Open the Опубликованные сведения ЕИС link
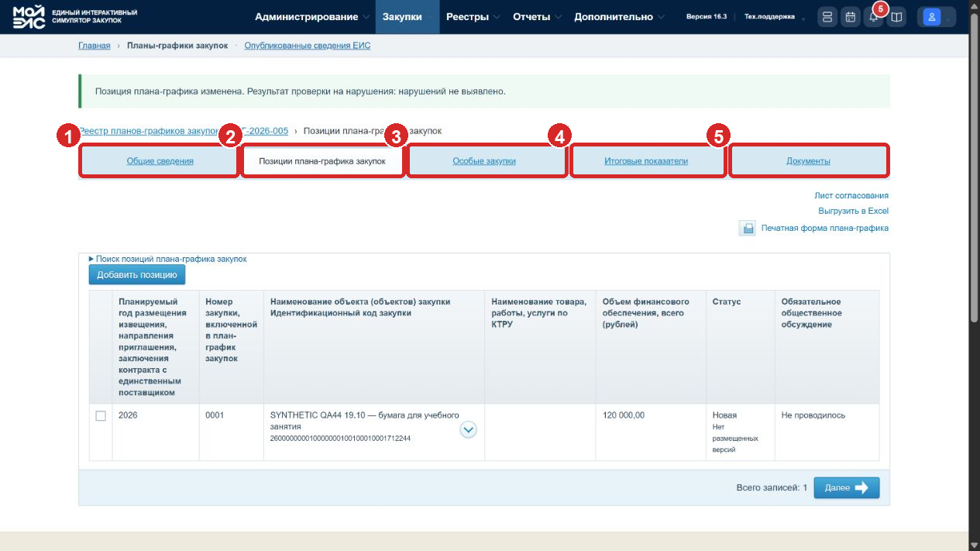 (308, 46)
